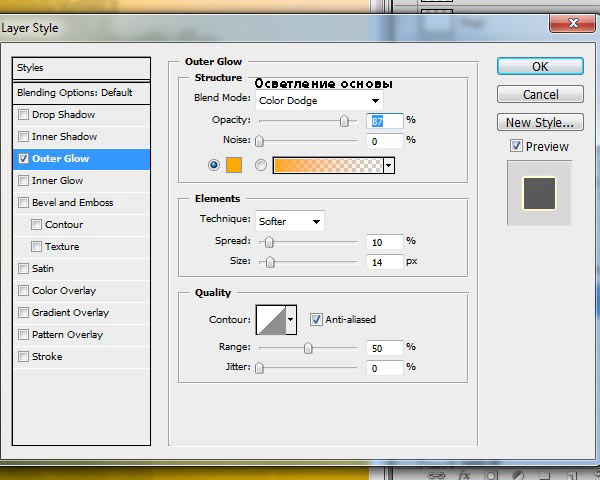Viewport: 600px width, 480px height.
Task: Open the Blend Mode Color Dodge dropdown
Action: 319,101
